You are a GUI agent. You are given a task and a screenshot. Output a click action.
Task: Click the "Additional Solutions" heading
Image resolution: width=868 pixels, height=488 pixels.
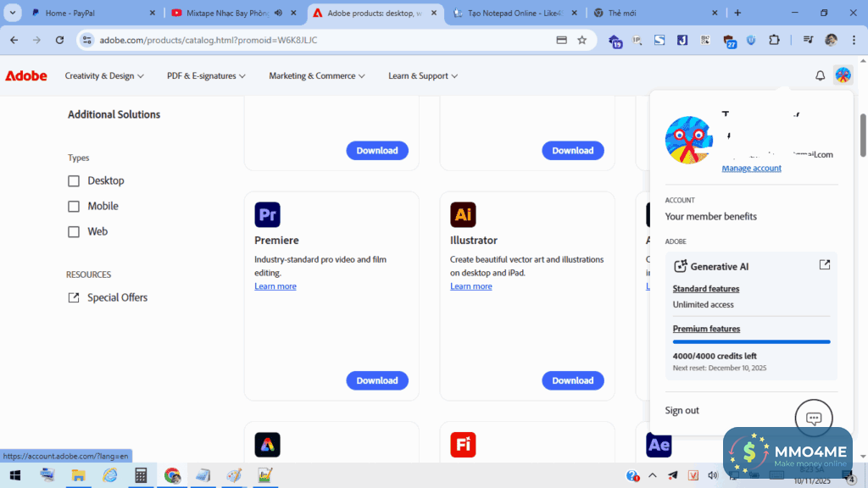point(114,114)
